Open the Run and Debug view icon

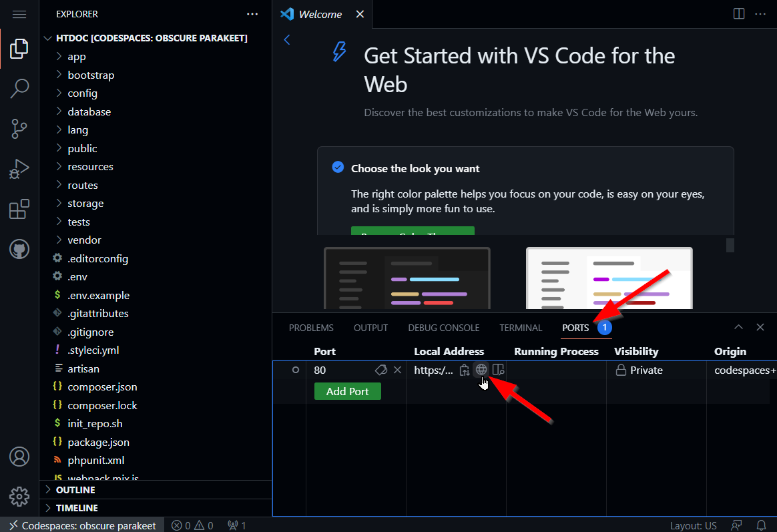coord(19,169)
